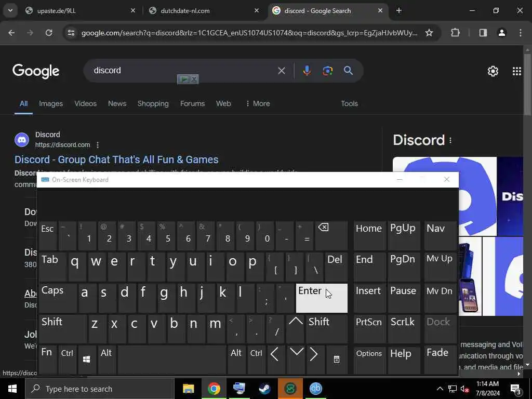532x399 pixels.
Task: Click the Discord favicon in search result
Action: point(22,140)
